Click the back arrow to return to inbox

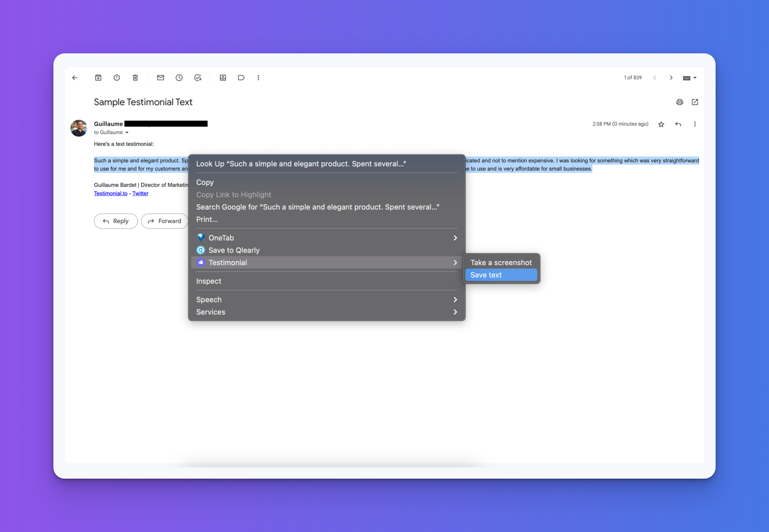coord(75,78)
